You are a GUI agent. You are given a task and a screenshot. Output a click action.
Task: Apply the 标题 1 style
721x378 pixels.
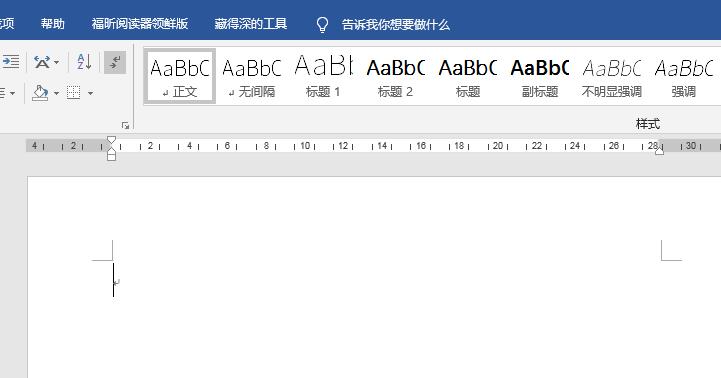[323, 76]
